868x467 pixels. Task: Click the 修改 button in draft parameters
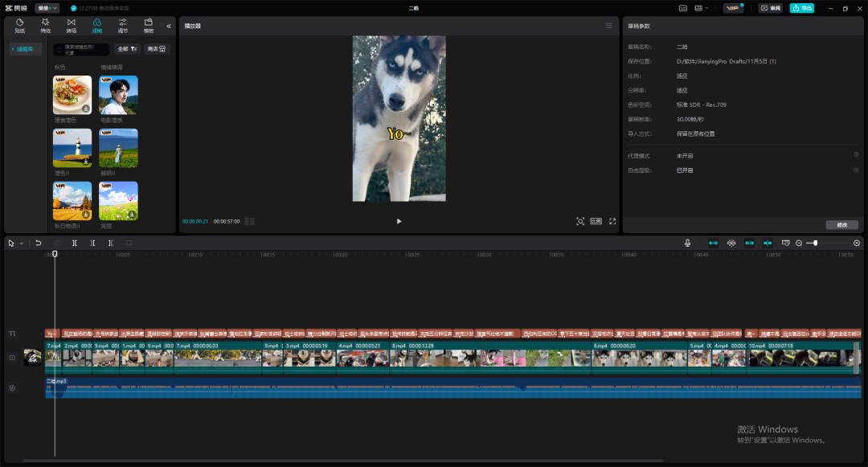pyautogui.click(x=841, y=225)
